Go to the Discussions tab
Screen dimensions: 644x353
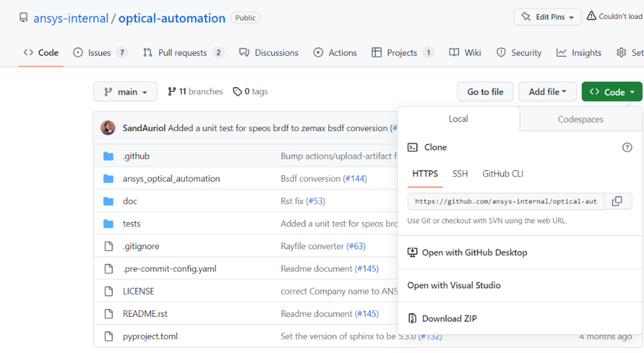[269, 53]
